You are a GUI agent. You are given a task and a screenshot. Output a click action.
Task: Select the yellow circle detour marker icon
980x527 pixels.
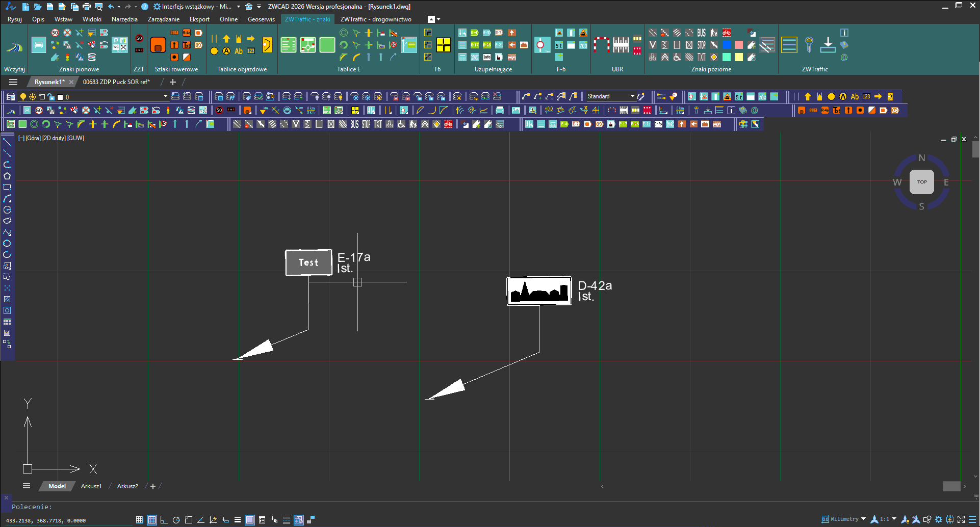(x=214, y=51)
